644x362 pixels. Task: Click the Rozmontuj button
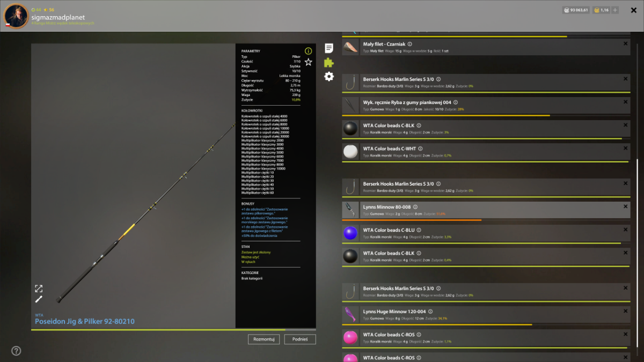(x=264, y=339)
